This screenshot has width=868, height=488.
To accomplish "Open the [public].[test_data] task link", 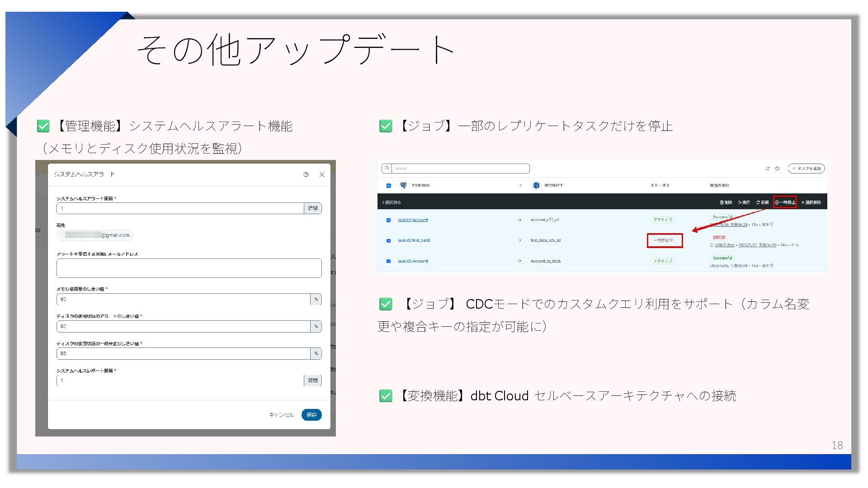I will click(414, 240).
